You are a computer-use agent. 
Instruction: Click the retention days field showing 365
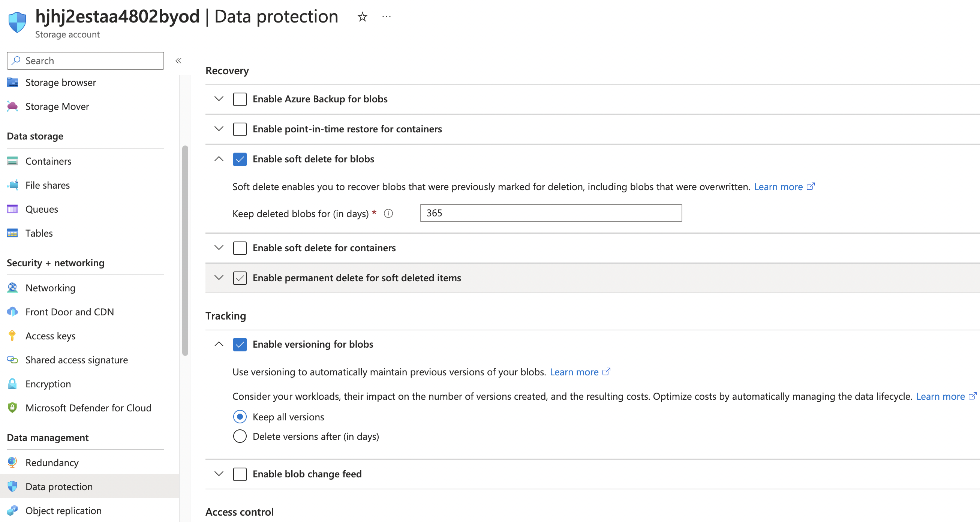(x=551, y=213)
